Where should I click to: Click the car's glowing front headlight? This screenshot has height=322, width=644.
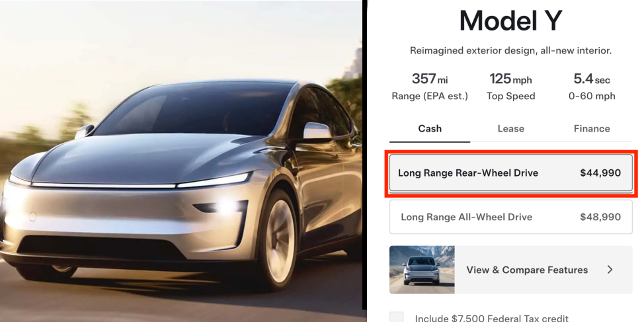226,206
